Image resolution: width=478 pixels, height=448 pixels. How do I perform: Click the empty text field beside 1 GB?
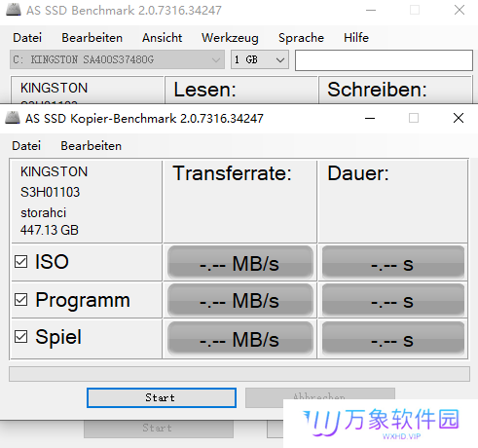[x=384, y=60]
